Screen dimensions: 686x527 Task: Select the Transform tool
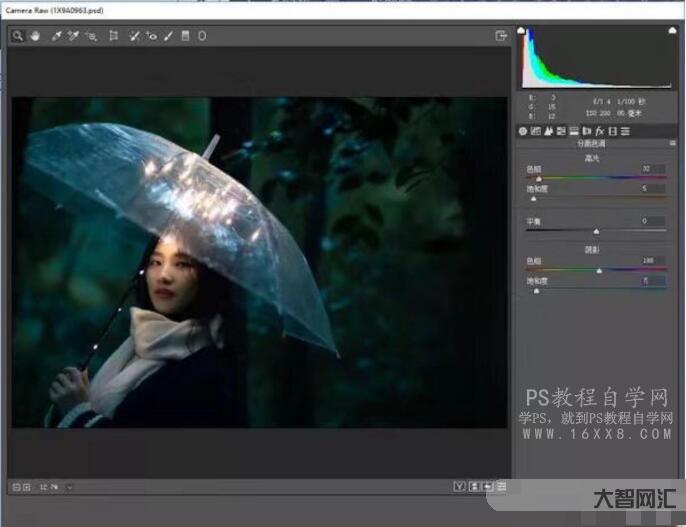coord(113,36)
